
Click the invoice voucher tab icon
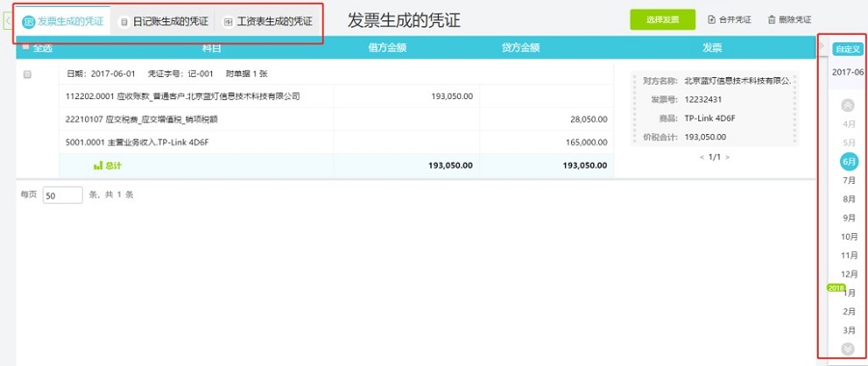click(29, 22)
